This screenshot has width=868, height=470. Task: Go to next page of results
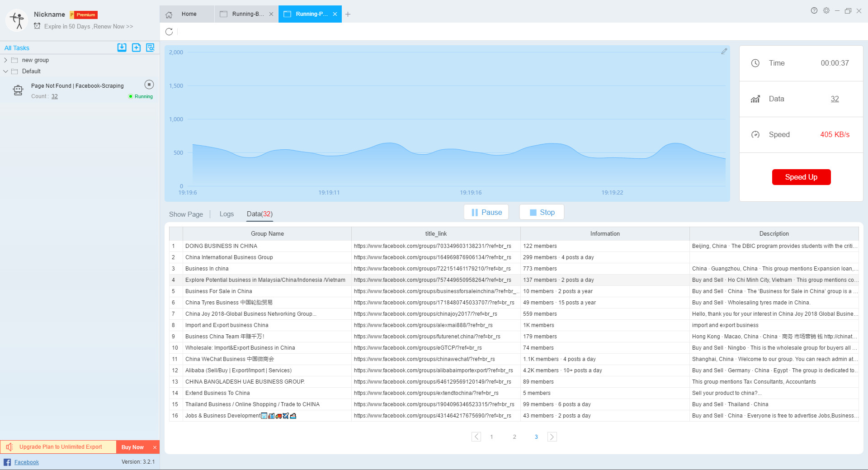(552, 437)
